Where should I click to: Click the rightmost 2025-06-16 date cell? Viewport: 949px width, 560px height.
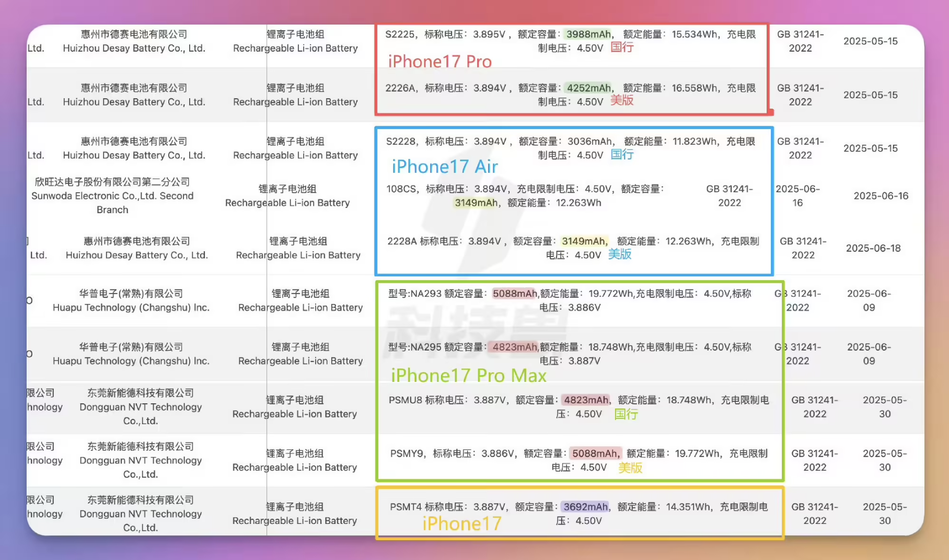pyautogui.click(x=881, y=195)
